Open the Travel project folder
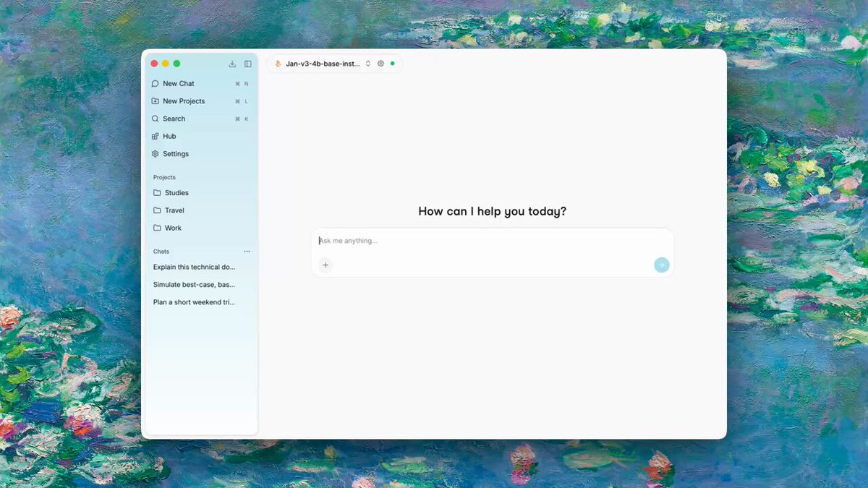The image size is (868, 488). [x=174, y=210]
